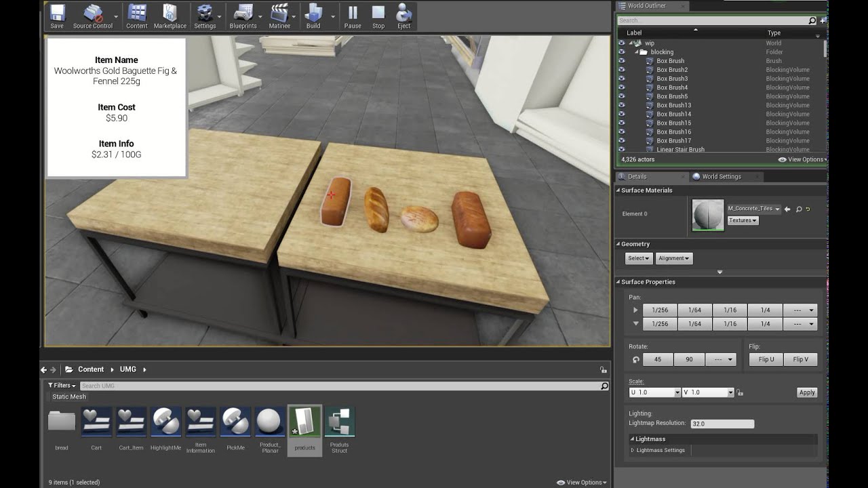This screenshot has height=488, width=868.
Task: Eject from the player controller
Action: (404, 16)
